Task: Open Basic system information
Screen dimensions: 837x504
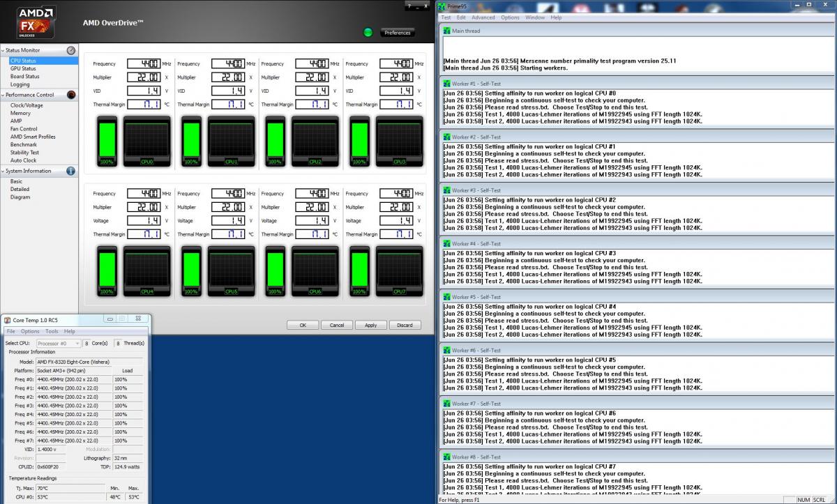Action: coord(16,181)
